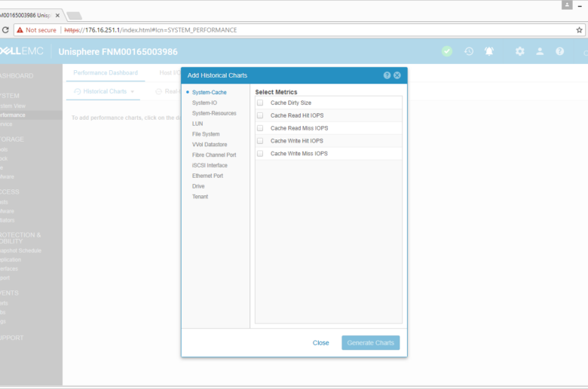Enable the Cache Dirty Size checkbox

(260, 103)
